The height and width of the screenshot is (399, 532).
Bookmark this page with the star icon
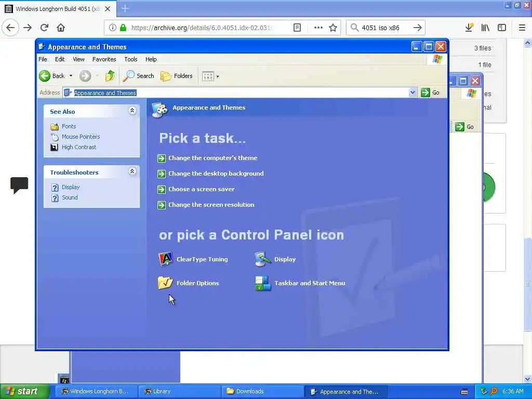[333, 28]
